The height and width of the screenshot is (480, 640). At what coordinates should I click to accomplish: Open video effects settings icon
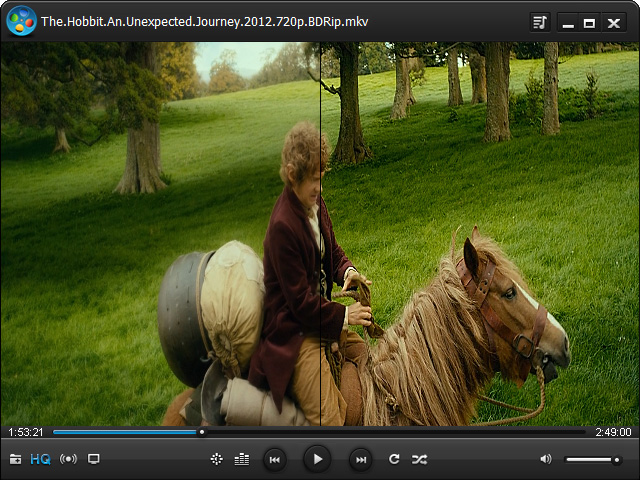pyautogui.click(x=216, y=459)
